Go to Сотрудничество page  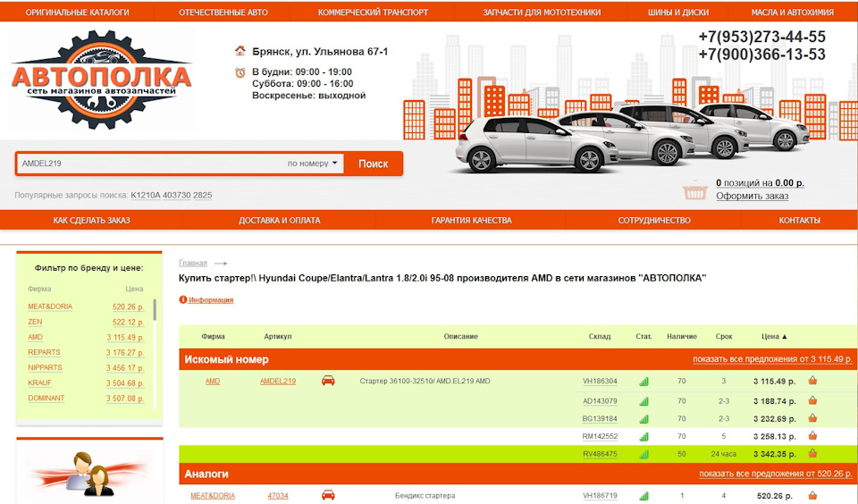tap(654, 220)
